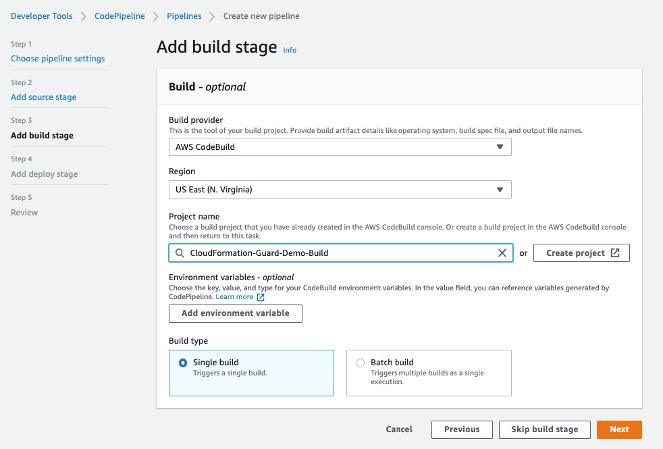Select the Batch build radio button

[x=360, y=363]
